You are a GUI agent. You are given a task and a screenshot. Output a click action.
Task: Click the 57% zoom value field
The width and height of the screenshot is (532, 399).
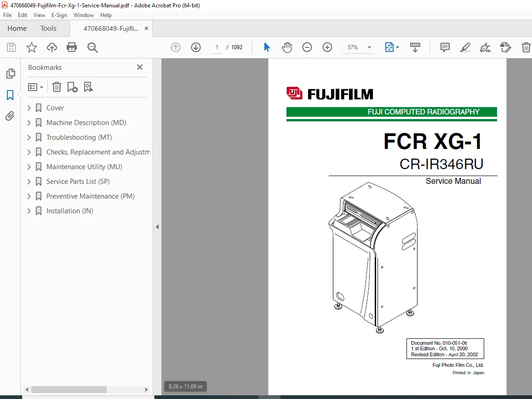(353, 47)
